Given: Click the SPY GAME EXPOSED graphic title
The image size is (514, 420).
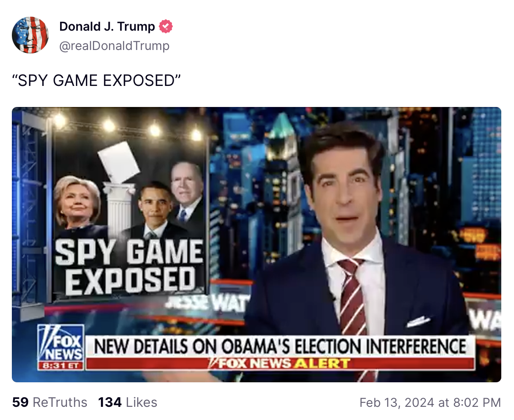Looking at the screenshot, I should tap(129, 267).
